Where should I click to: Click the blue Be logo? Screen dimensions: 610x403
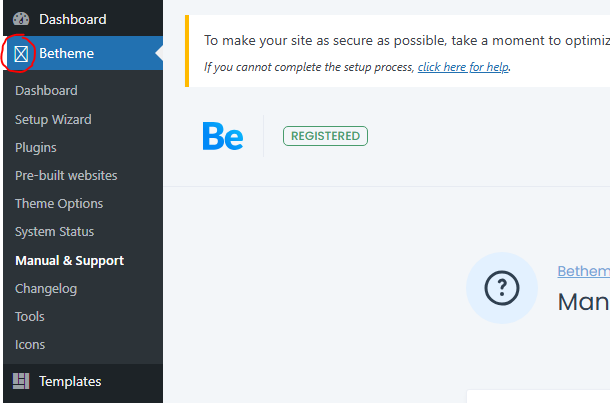point(223,136)
